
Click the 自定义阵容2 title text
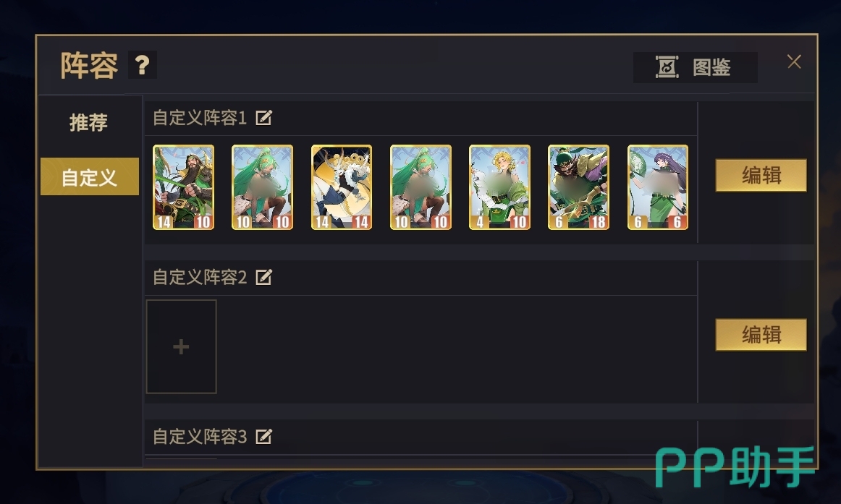200,277
